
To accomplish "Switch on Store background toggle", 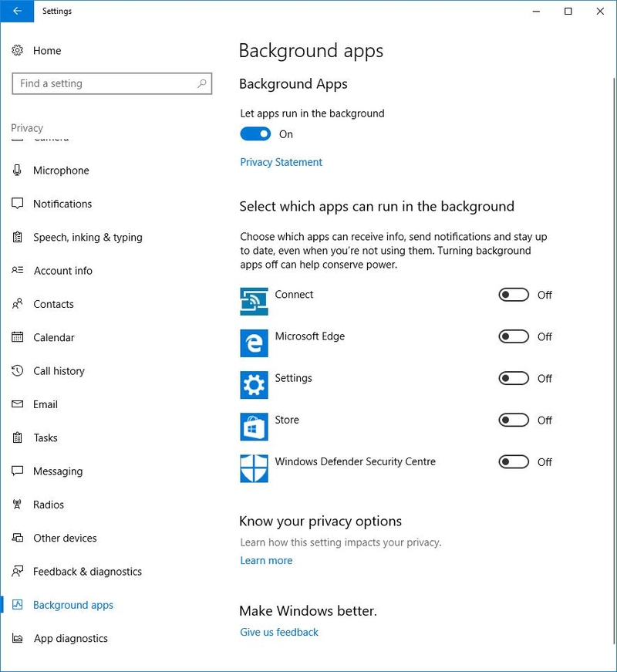I will click(x=514, y=420).
